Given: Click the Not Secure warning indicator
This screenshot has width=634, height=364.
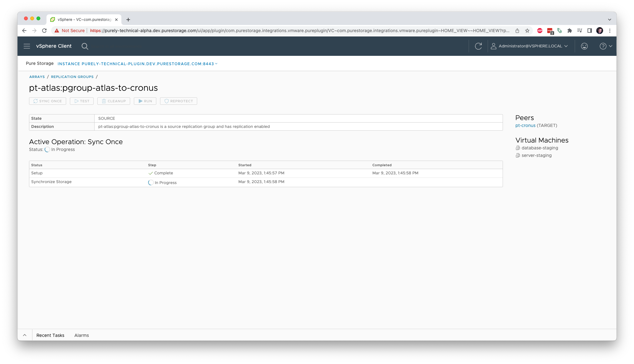Looking at the screenshot, I should click(x=70, y=31).
